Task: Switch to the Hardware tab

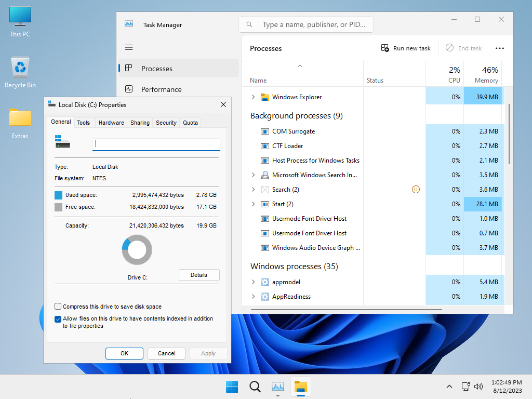Action: [x=111, y=123]
